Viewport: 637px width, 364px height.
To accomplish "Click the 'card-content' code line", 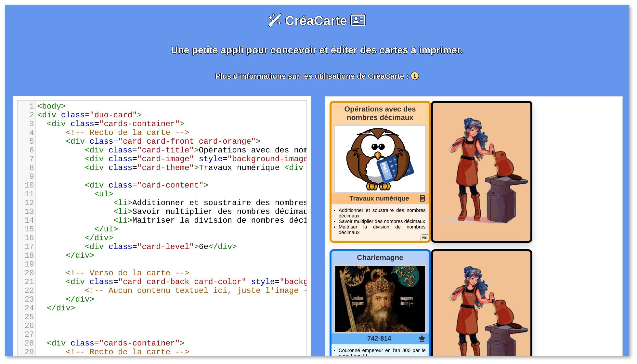I will [x=146, y=185].
